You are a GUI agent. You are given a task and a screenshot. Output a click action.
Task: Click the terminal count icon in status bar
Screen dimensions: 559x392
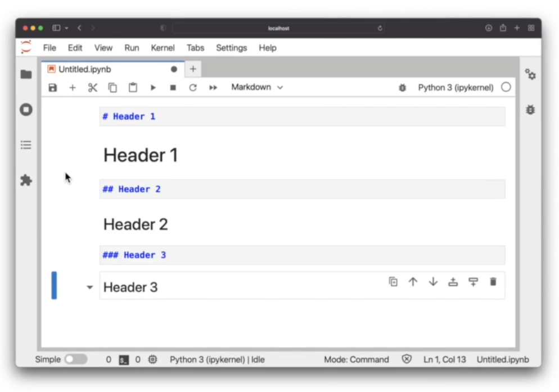tap(124, 359)
